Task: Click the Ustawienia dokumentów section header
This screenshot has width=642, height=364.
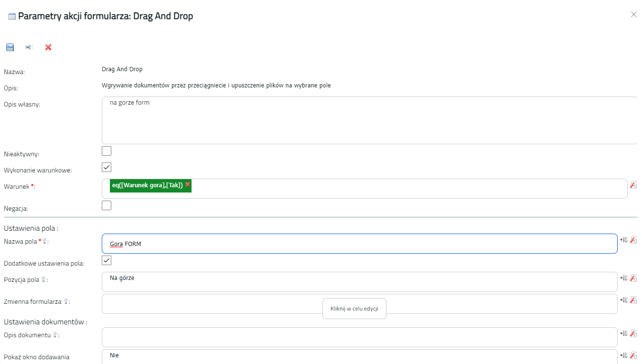Action: click(45, 322)
